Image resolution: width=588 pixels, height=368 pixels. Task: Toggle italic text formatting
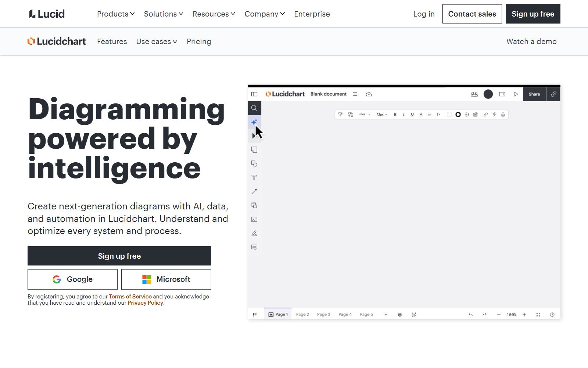click(x=404, y=114)
